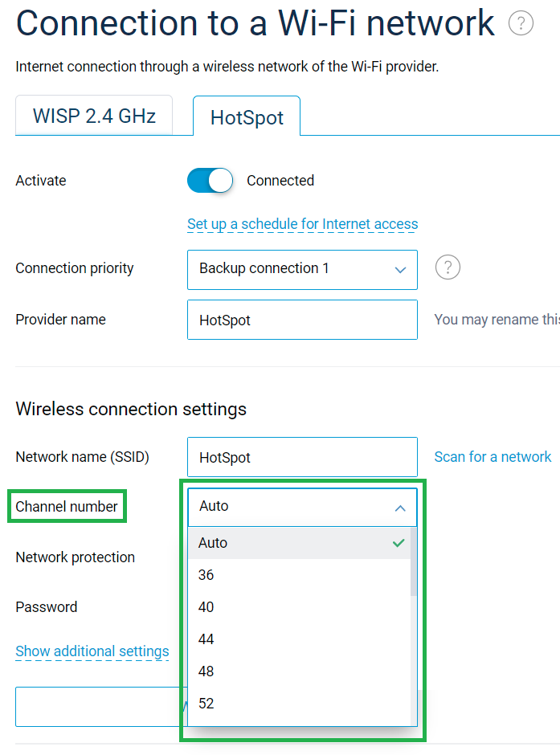This screenshot has width=560, height=755.
Task: Click the Network name (SSID) field
Action: 302,457
